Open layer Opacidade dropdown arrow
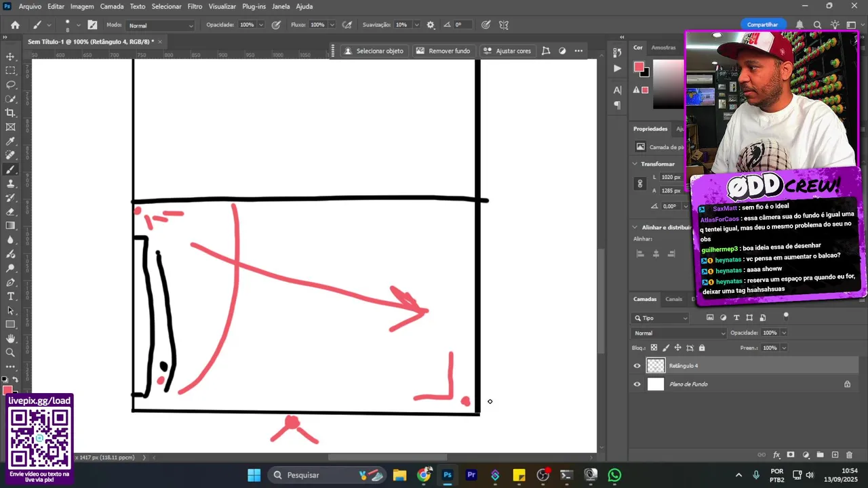Viewport: 868px width, 488px height. [784, 333]
